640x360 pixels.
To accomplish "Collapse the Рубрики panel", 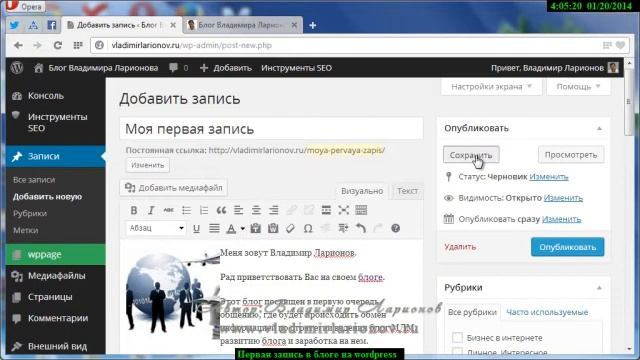I will (x=599, y=288).
